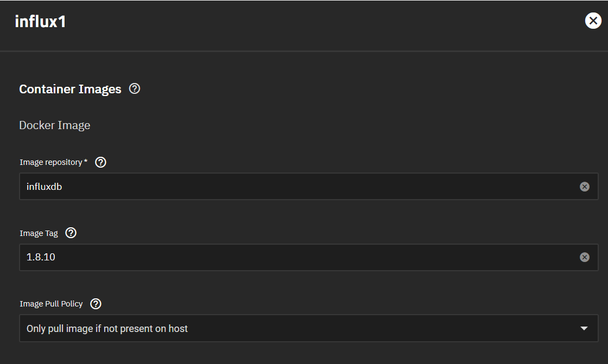Click the 1.8.10 text in tag box
Viewport: 608px width, 364px height.
41,257
